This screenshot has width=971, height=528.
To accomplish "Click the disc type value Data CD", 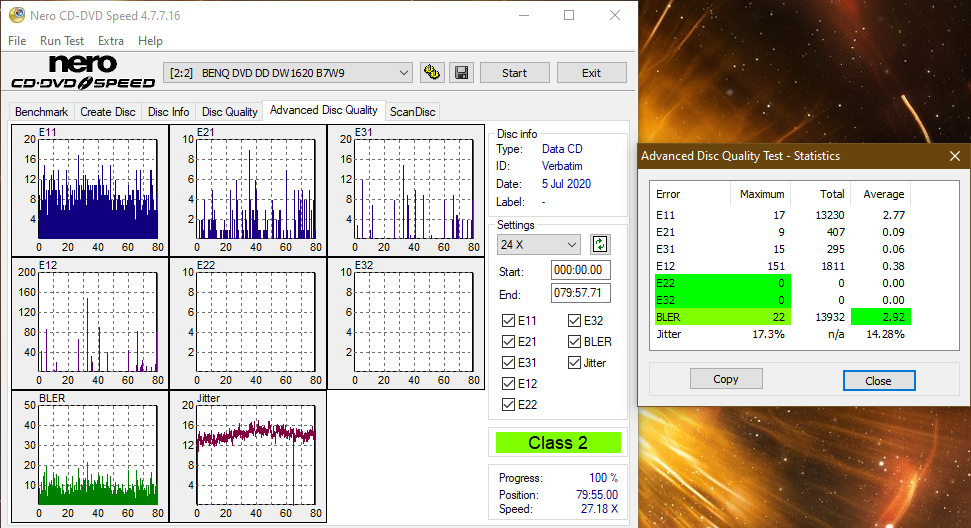I will pyautogui.click(x=562, y=149).
